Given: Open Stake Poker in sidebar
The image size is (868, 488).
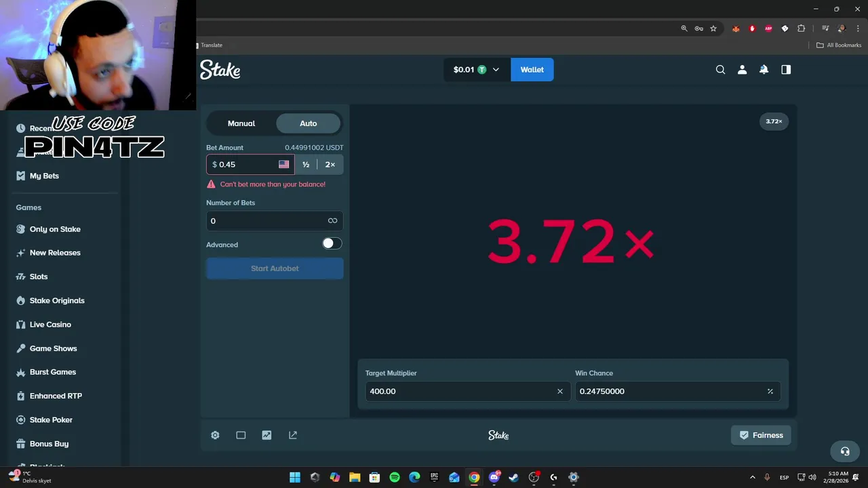Looking at the screenshot, I should (51, 420).
